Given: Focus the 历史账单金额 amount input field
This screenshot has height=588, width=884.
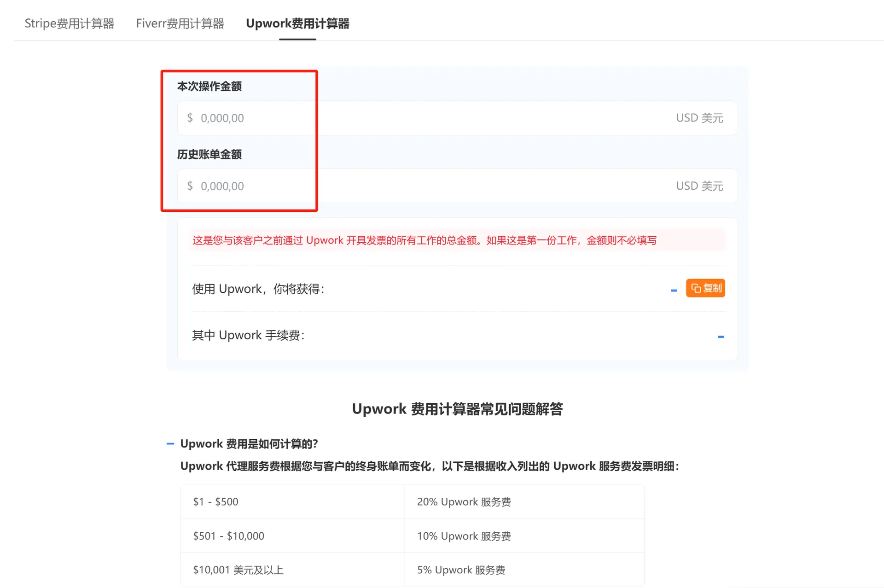Looking at the screenshot, I should tap(458, 186).
